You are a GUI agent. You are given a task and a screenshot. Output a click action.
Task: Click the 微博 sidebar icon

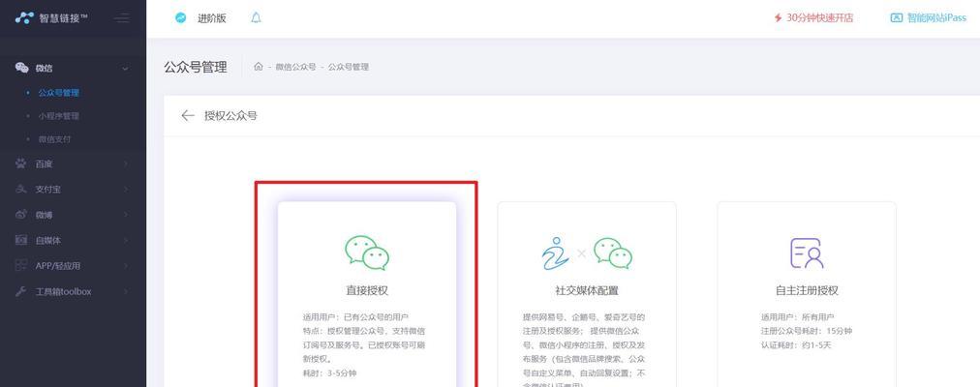(x=21, y=215)
